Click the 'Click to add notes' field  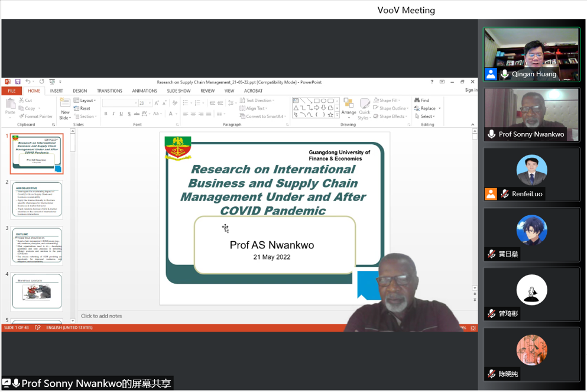(102, 316)
